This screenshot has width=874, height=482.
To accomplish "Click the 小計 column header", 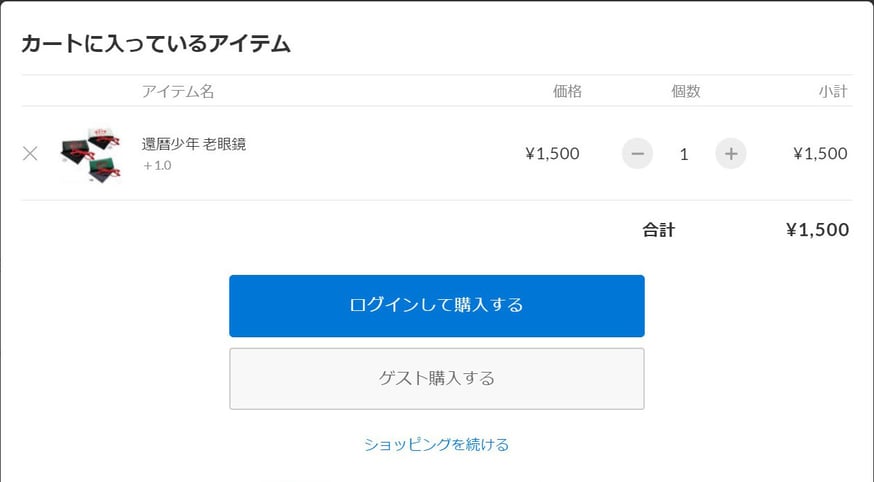I will click(x=833, y=91).
